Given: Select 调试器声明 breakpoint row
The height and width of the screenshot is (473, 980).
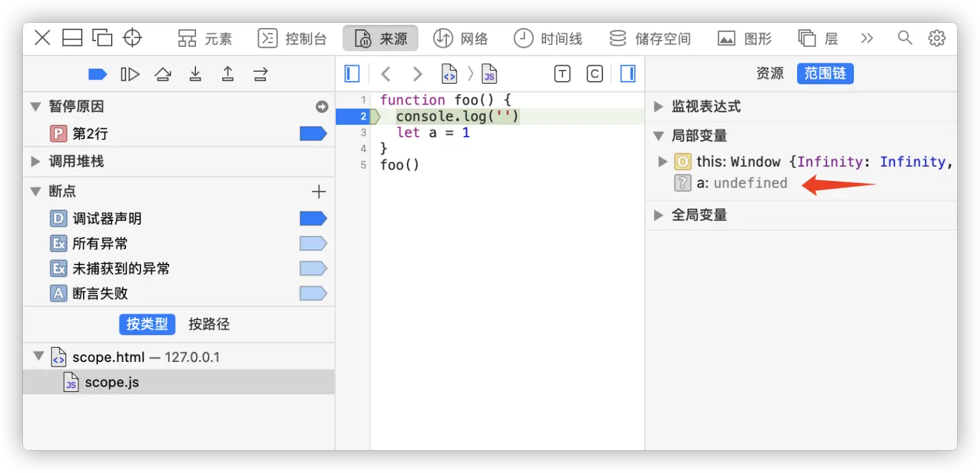Looking at the screenshot, I should 178,219.
